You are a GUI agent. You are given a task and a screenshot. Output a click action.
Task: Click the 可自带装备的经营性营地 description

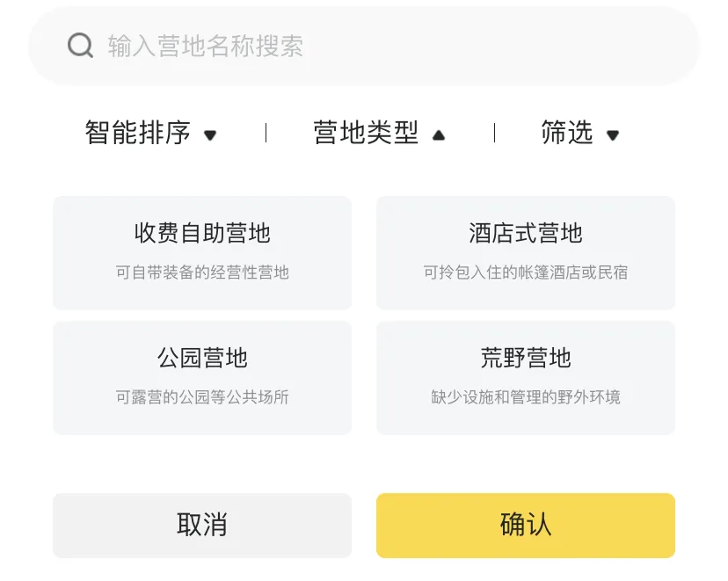pos(202,272)
